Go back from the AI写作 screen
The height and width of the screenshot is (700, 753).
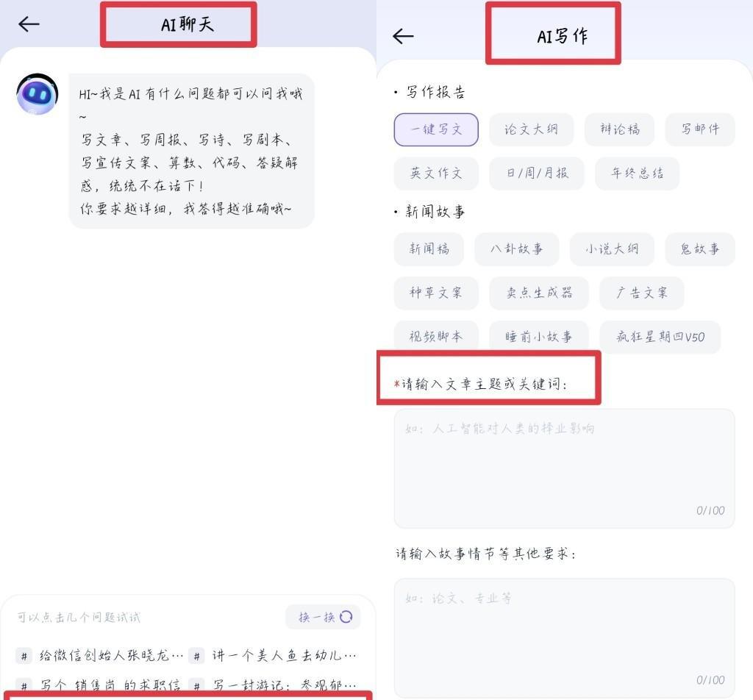(403, 36)
